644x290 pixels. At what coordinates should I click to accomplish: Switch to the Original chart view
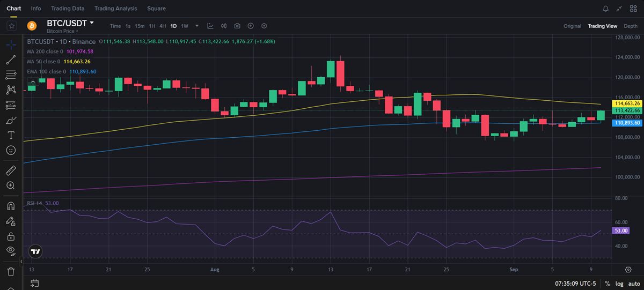pos(572,26)
